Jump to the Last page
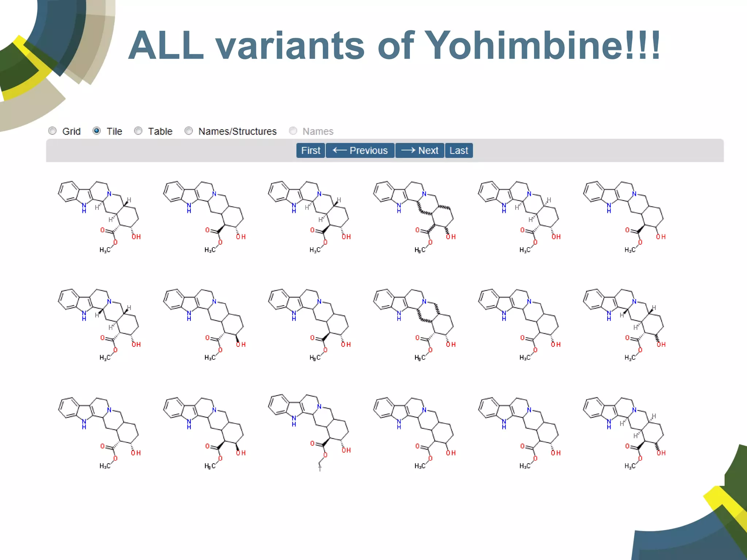747x560 pixels. point(459,151)
